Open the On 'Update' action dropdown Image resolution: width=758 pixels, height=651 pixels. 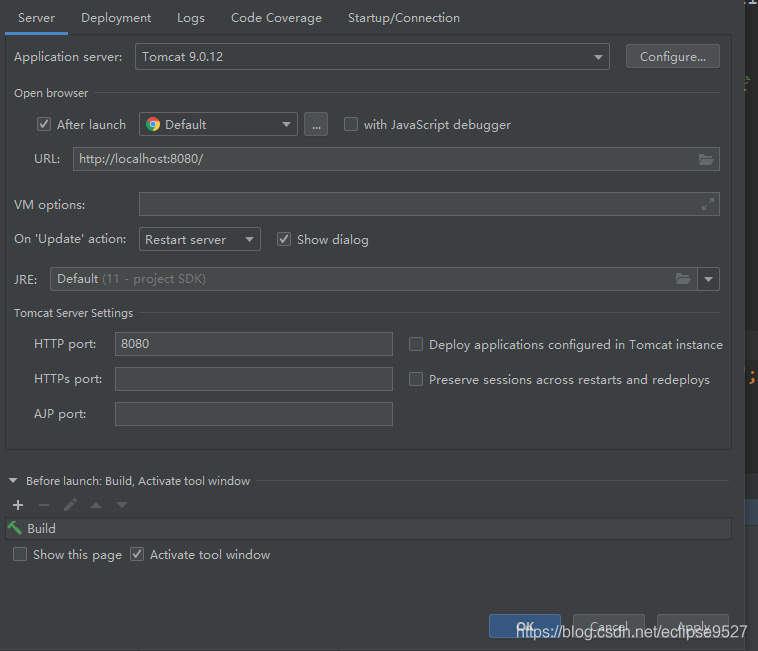200,239
